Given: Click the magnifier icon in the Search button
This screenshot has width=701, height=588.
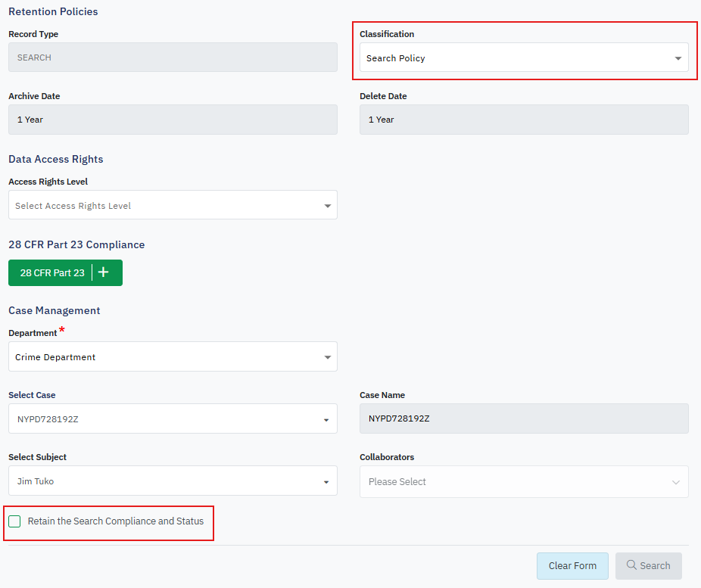Looking at the screenshot, I should (631, 565).
